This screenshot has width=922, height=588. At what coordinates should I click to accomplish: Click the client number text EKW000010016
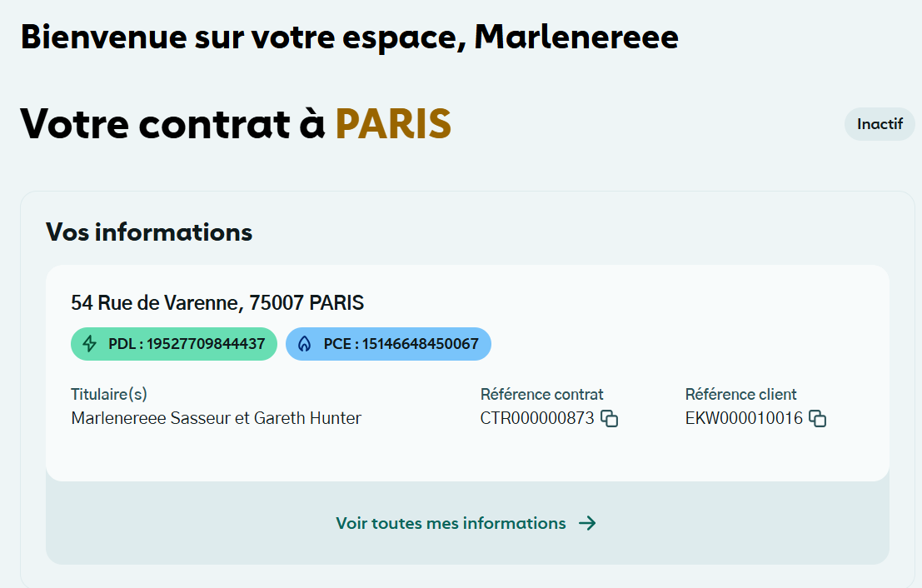click(744, 418)
